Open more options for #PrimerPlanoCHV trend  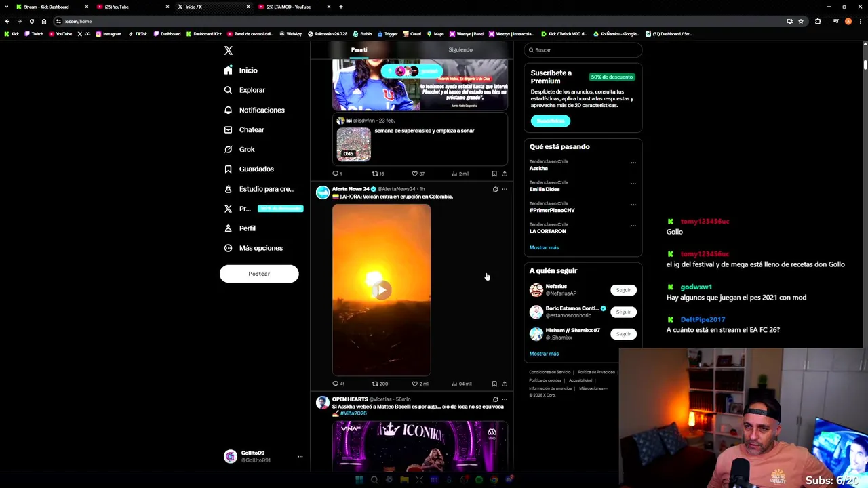tap(633, 205)
